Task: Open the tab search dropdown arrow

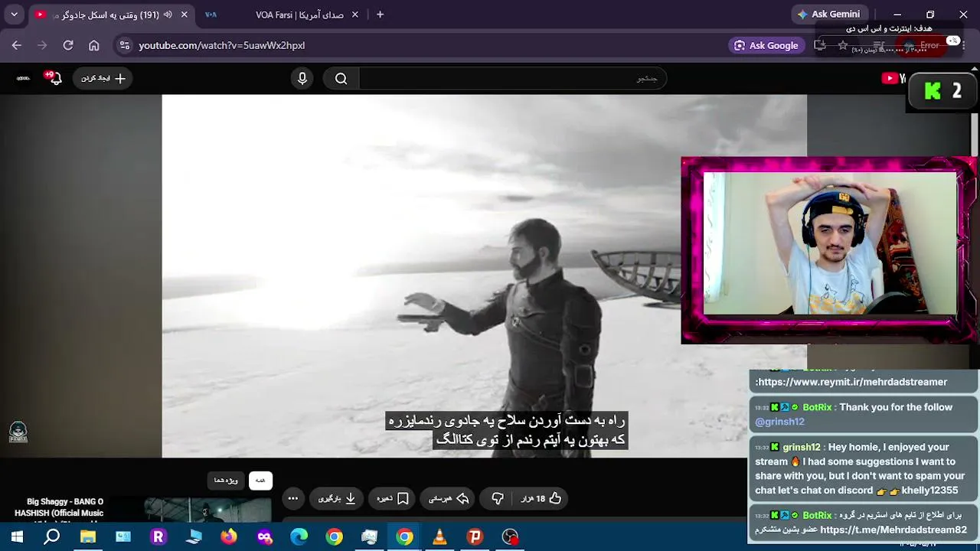Action: pyautogui.click(x=14, y=15)
